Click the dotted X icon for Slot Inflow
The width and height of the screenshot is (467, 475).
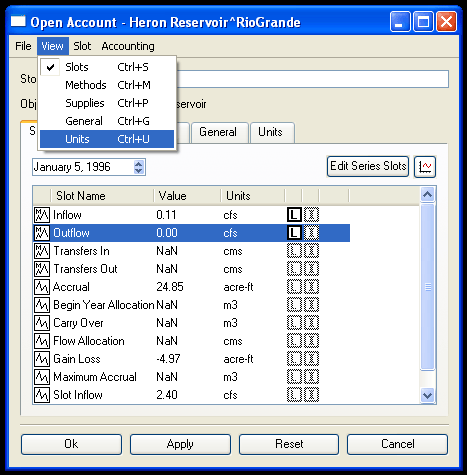click(311, 395)
